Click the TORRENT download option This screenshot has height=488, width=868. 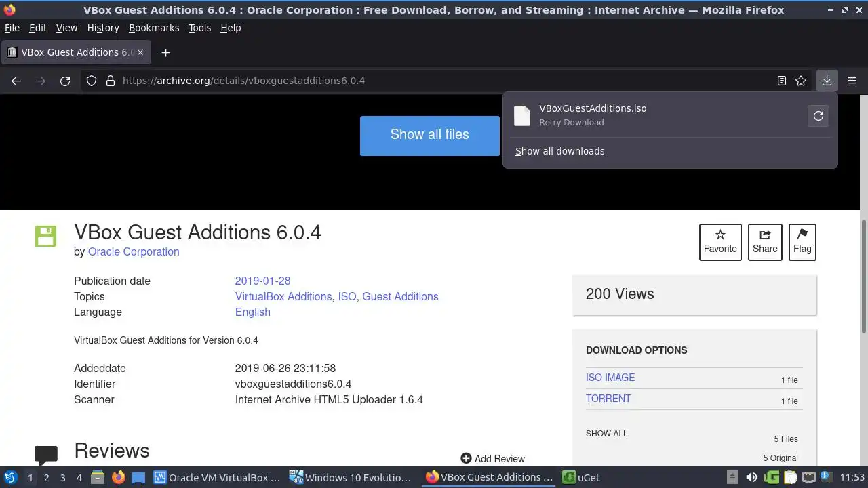(608, 399)
